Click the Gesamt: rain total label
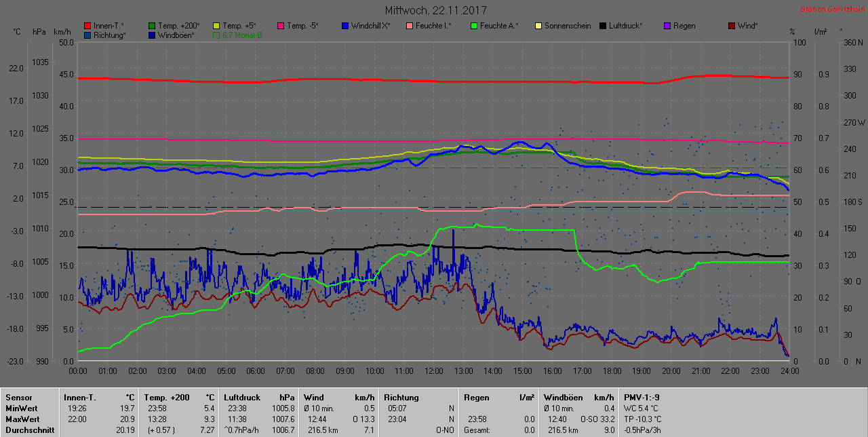868x437 pixels. (x=477, y=430)
